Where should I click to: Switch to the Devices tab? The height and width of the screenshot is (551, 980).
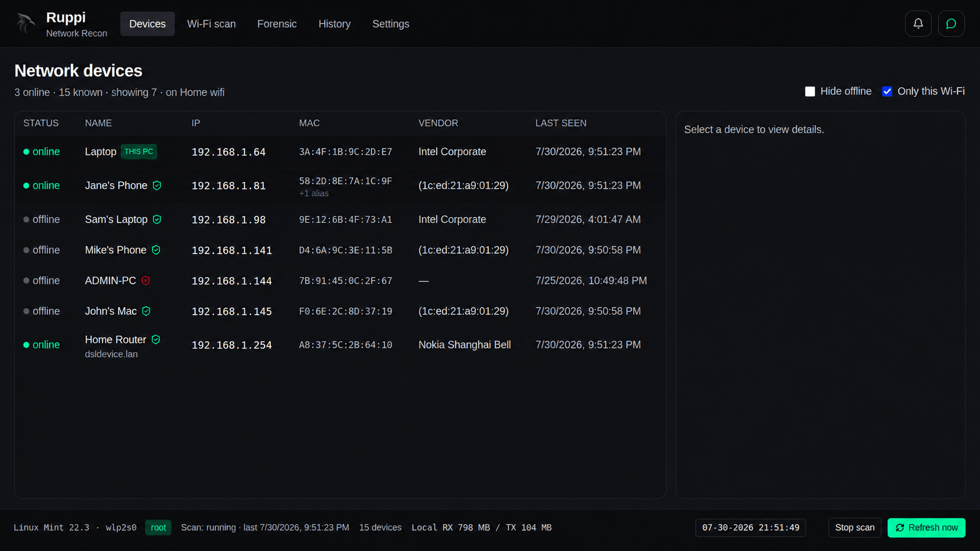(147, 24)
